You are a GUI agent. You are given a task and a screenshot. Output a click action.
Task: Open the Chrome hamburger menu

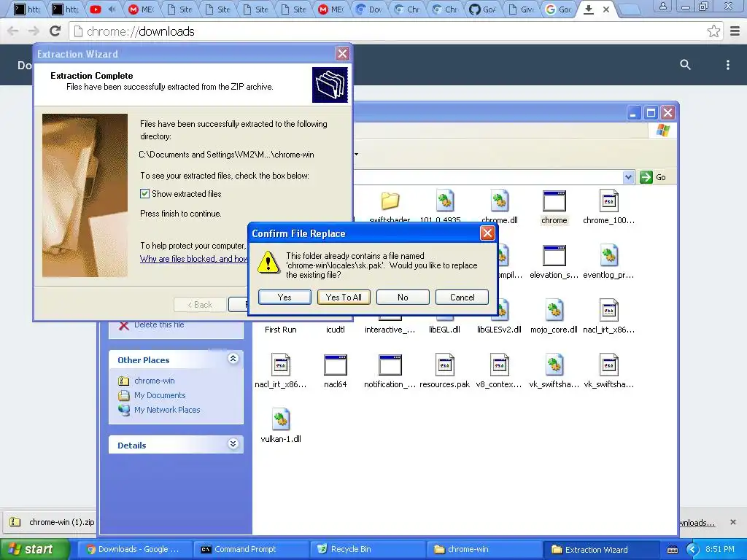pos(735,31)
